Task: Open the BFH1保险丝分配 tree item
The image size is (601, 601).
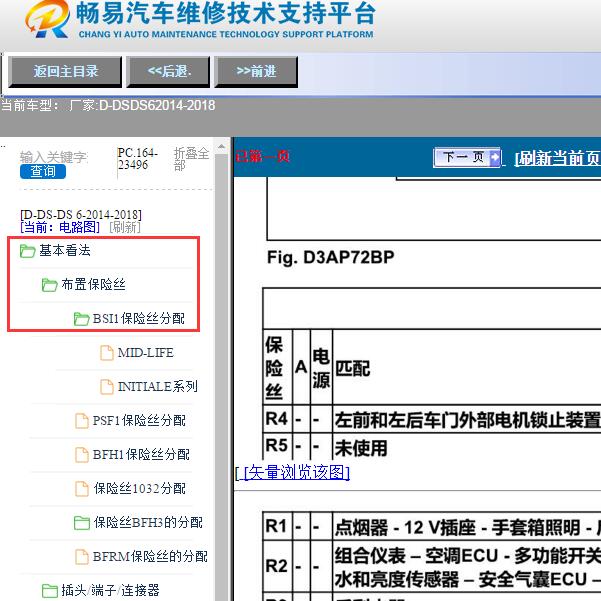Action: [x=141, y=455]
